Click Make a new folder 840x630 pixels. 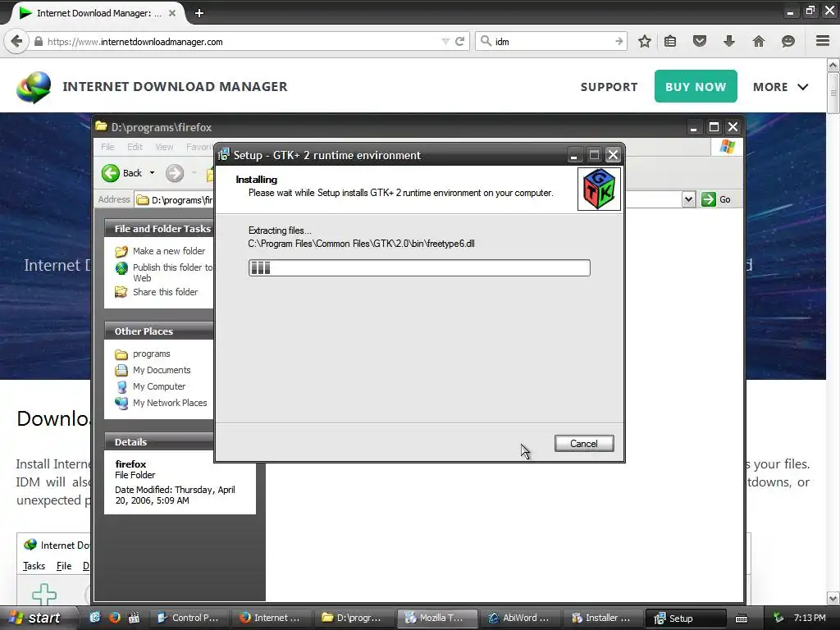169,251
